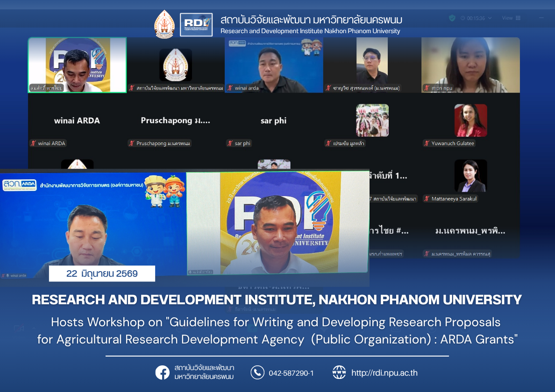Click the Zoom encryption shield icon
Image resolution: width=555 pixels, height=392 pixels.
(452, 18)
